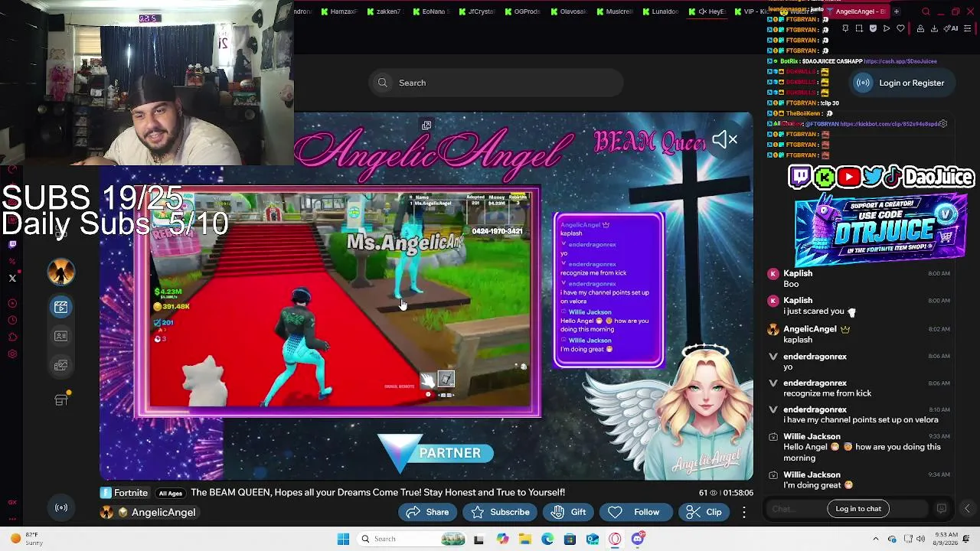Open History from the Opera sidebar clock icon
The image size is (980, 551).
point(12,320)
